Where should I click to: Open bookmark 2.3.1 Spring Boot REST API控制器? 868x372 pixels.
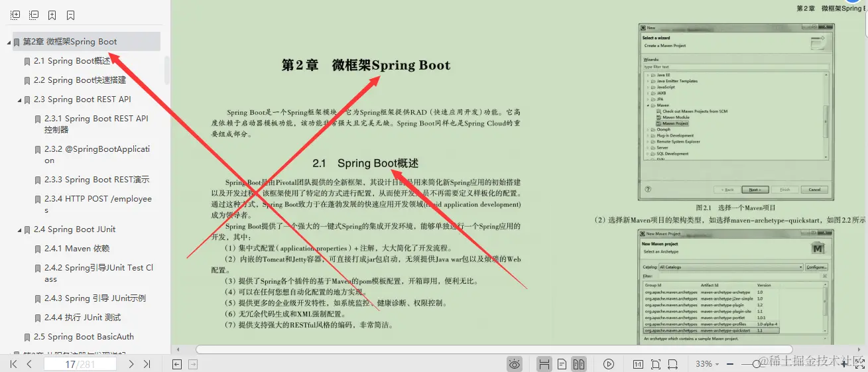coord(97,124)
